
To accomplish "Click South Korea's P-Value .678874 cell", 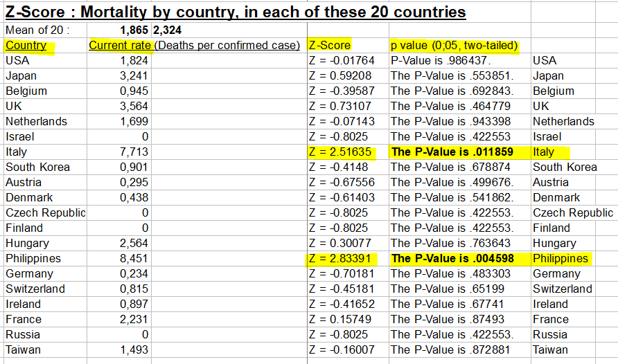I will click(x=459, y=167).
